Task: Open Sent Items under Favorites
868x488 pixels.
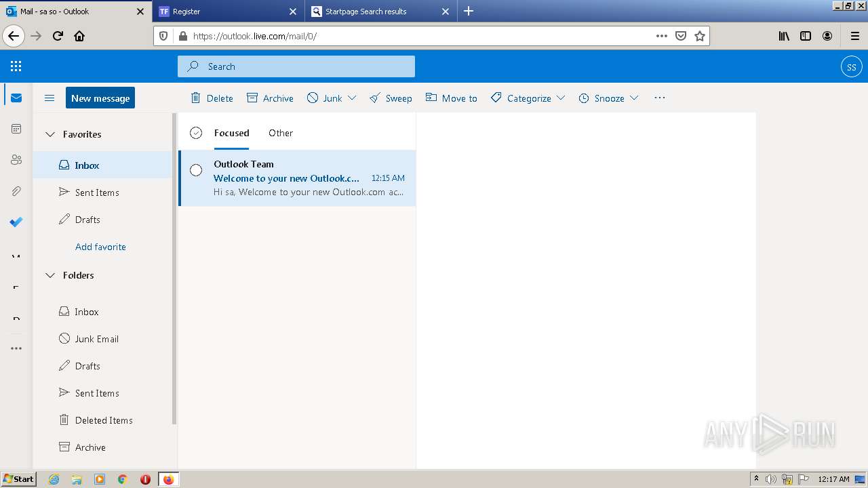Action: pyautogui.click(x=102, y=192)
